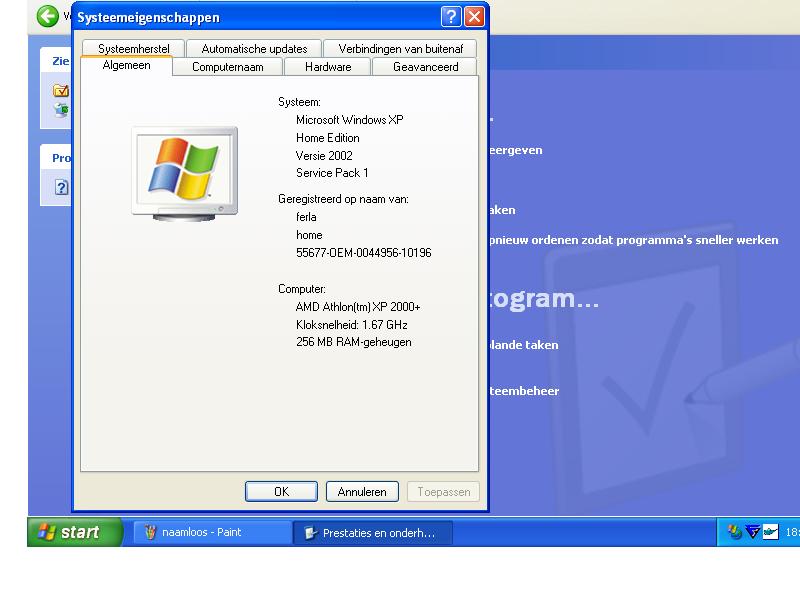Screen dimensions: 800x600
Task: Click the text Home Edition
Action: tap(328, 138)
